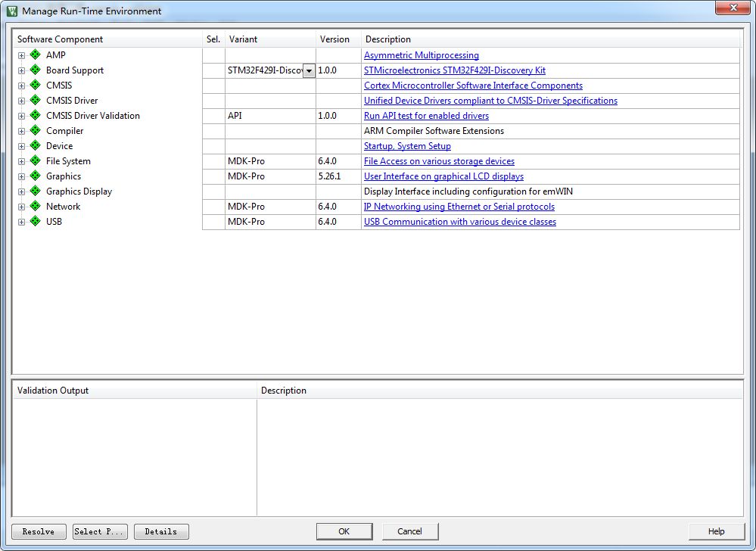Open the IP Networking description link
Viewport: 756px width, 551px height.
(459, 207)
